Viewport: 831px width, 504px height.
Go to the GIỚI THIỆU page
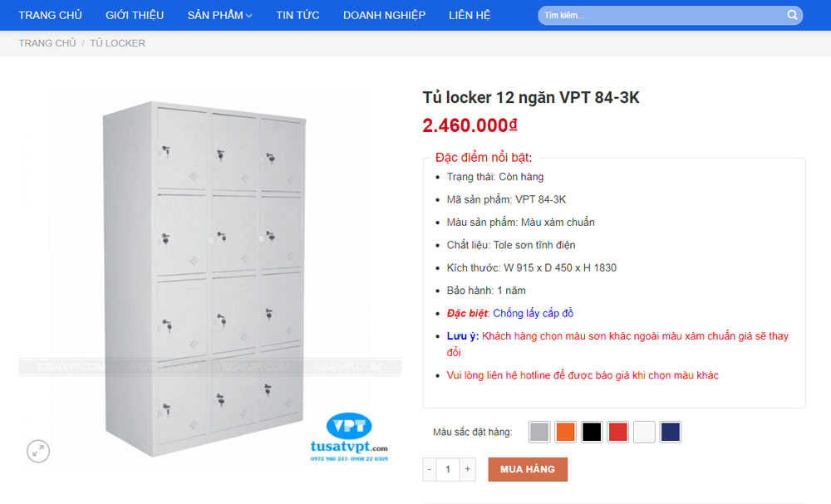[135, 15]
